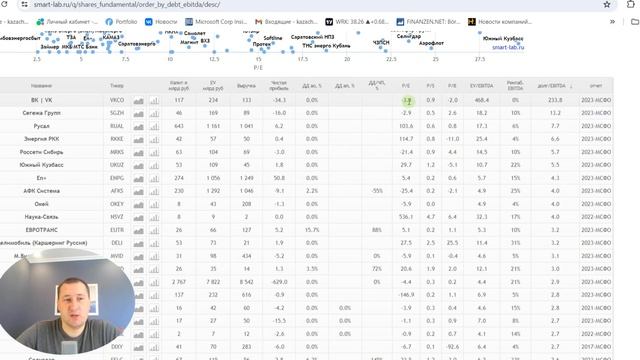
Task: Open the Южный Кузбасс table row link
Action: tap(41, 165)
